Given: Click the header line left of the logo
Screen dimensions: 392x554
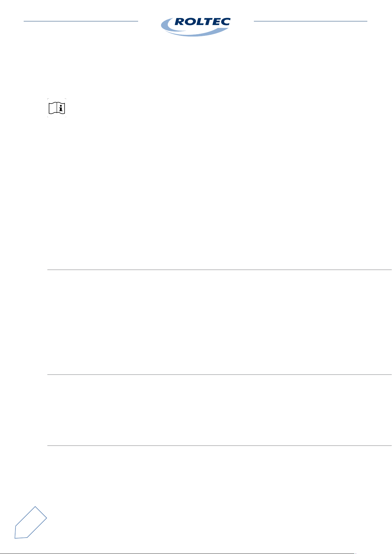Looking at the screenshot, I should coord(81,21).
